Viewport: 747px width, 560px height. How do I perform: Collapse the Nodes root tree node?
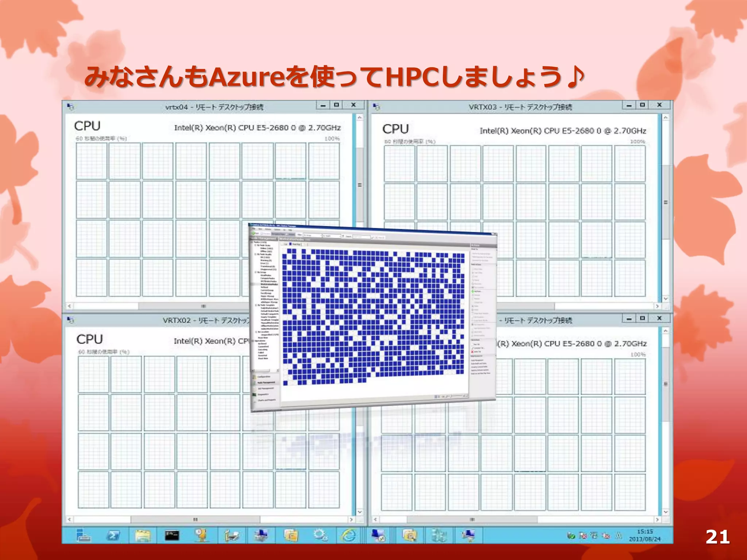coord(252,242)
